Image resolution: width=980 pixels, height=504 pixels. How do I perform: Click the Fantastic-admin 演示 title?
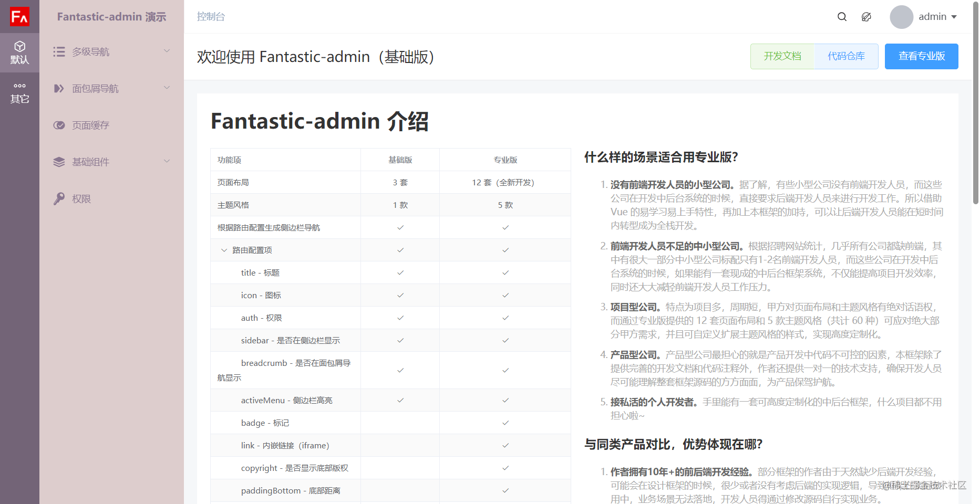[x=111, y=17]
